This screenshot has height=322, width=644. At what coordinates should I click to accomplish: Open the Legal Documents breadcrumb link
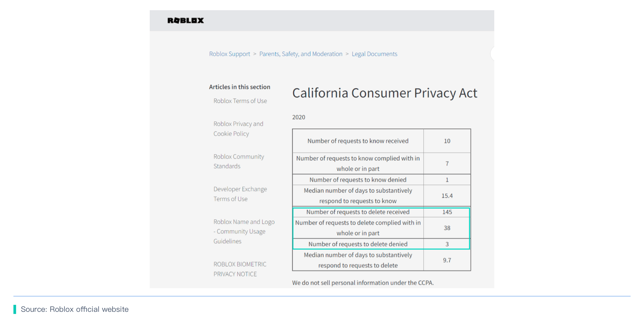(374, 54)
